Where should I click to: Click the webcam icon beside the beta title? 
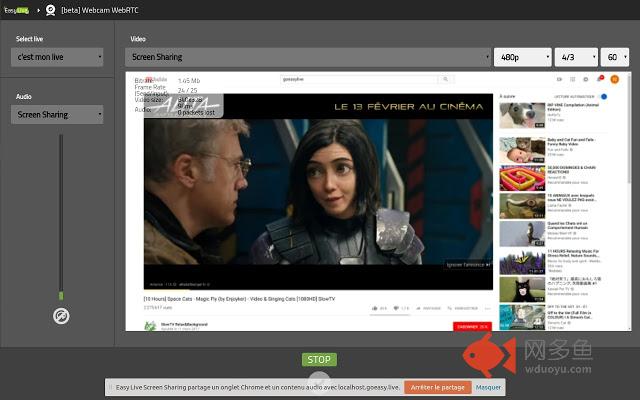pos(51,10)
